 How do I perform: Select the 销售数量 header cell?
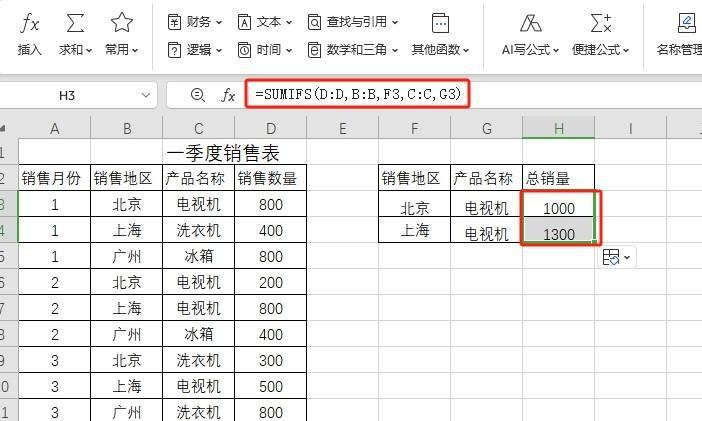pyautogui.click(x=271, y=178)
